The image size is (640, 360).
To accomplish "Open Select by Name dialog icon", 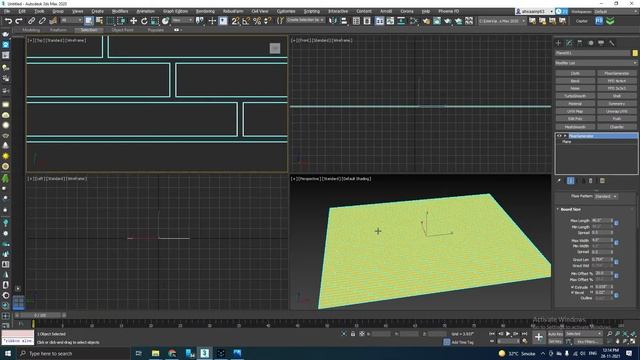I will tap(99, 21).
